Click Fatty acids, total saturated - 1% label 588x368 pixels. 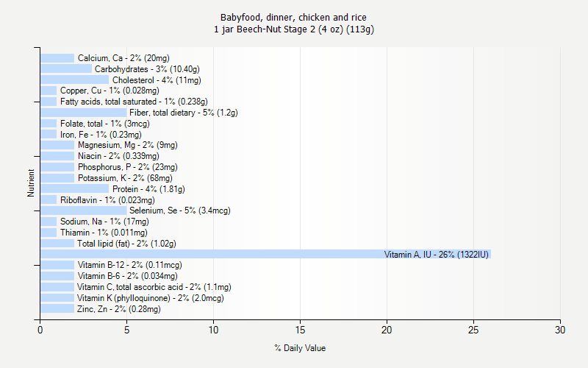point(134,102)
